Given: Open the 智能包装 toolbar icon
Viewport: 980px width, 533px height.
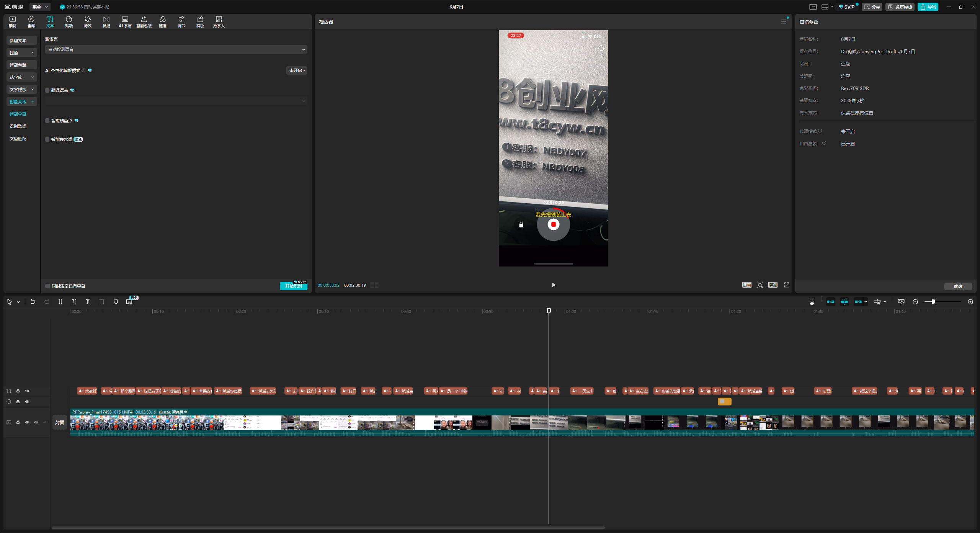Looking at the screenshot, I should (x=144, y=22).
